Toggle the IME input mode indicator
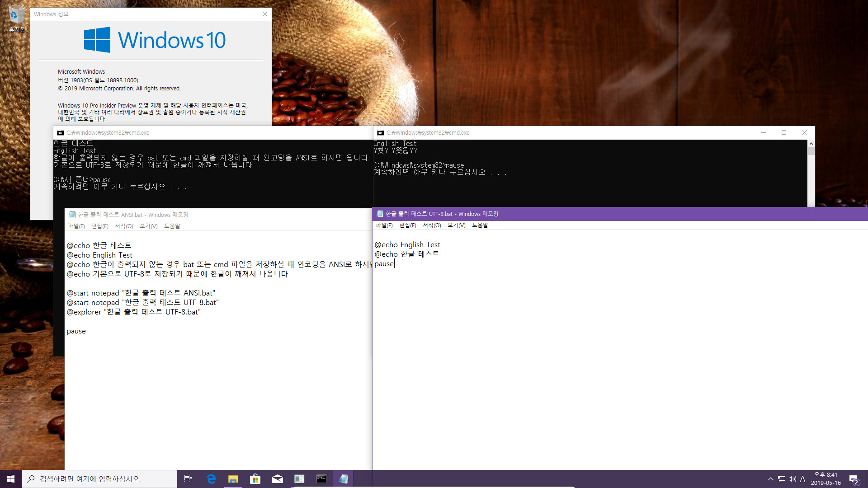Screen dimensions: 868x488 [803, 479]
